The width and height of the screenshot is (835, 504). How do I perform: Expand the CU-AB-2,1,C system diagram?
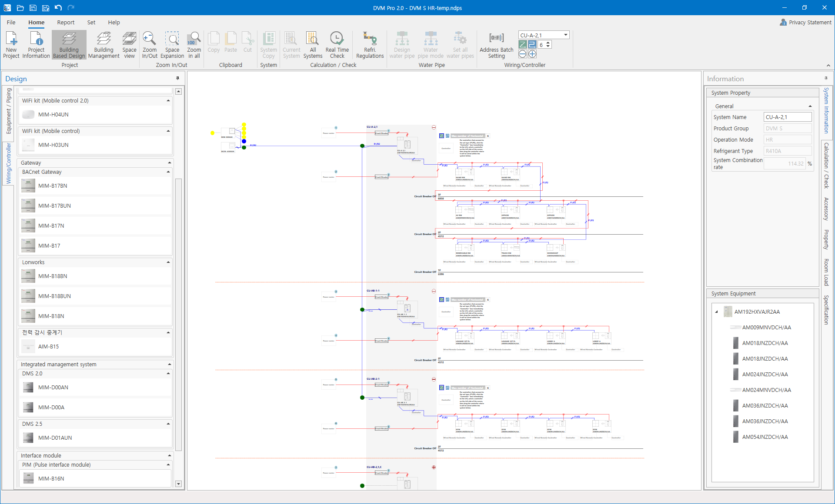click(x=434, y=468)
